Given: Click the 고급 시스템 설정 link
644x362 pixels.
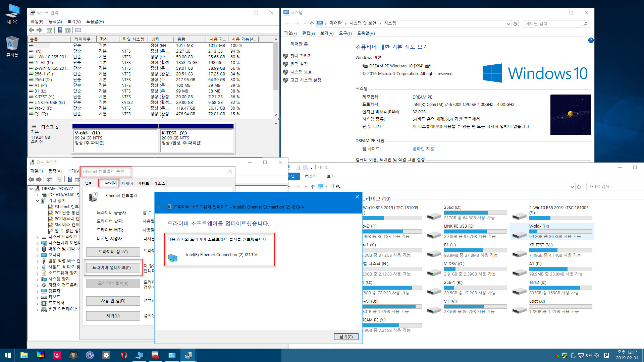Looking at the screenshot, I should 306,80.
